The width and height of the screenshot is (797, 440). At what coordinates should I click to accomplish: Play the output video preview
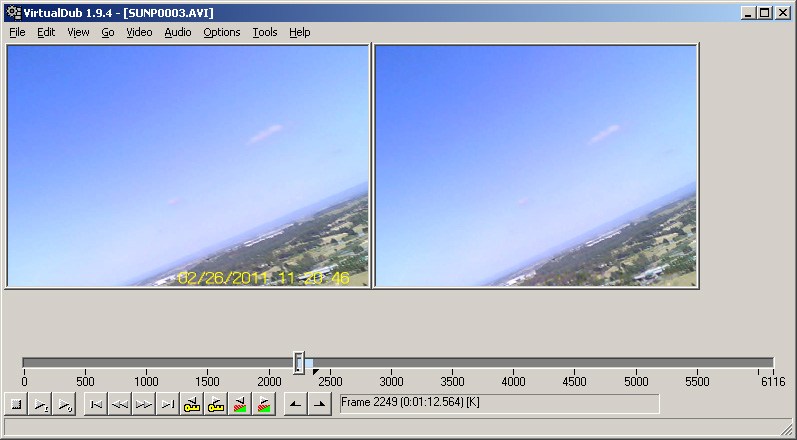(x=64, y=404)
